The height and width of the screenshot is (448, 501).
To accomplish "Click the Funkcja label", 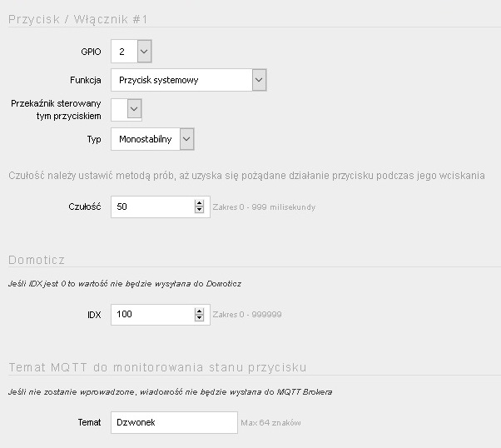I will coord(86,80).
